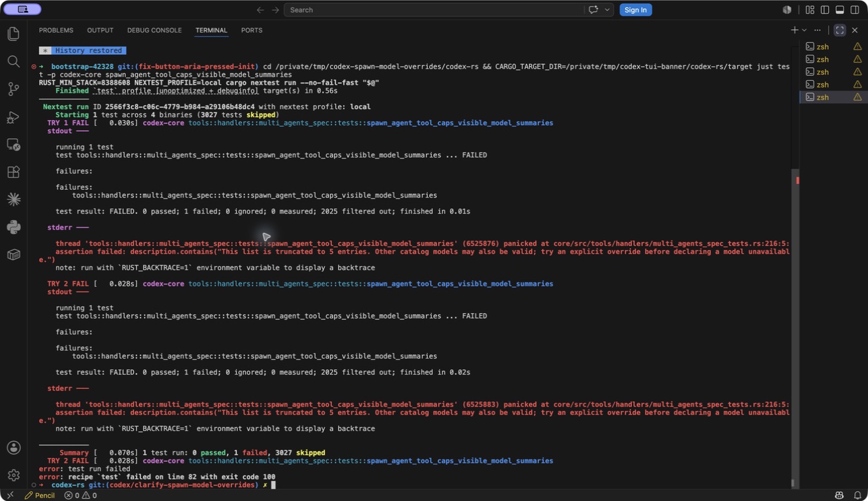The image size is (868, 501).
Task: Click the 'Nextest run ID' line
Action: (207, 107)
